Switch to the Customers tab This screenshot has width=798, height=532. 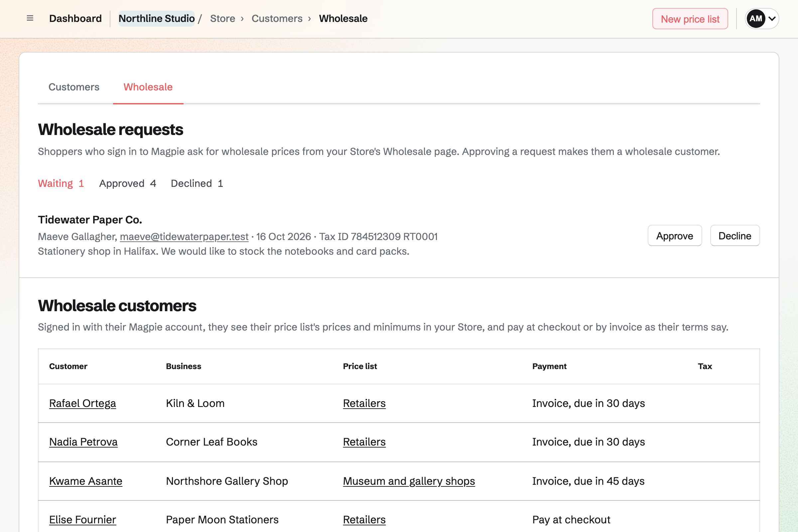click(x=73, y=87)
